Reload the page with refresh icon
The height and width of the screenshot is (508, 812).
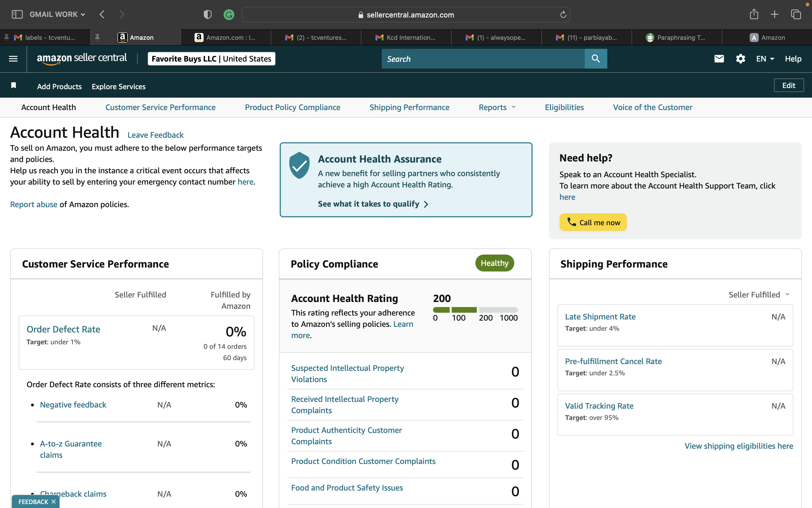point(563,14)
